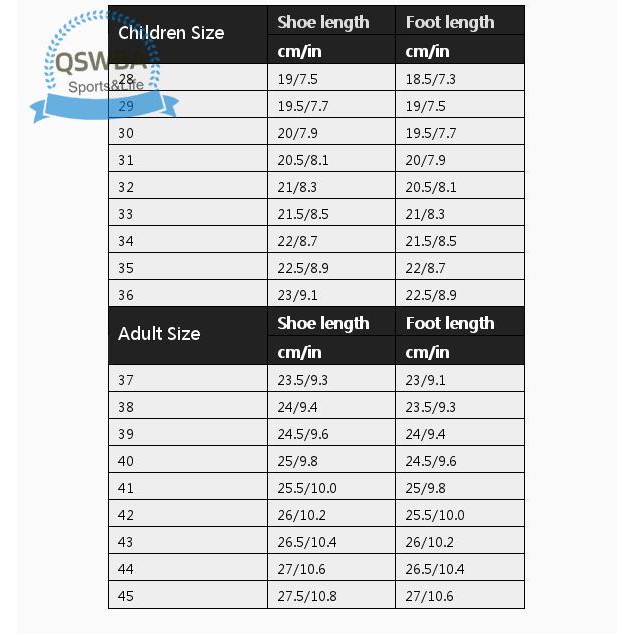The width and height of the screenshot is (634, 634).
Task: Click the size 40 row label
Action: pos(127,461)
